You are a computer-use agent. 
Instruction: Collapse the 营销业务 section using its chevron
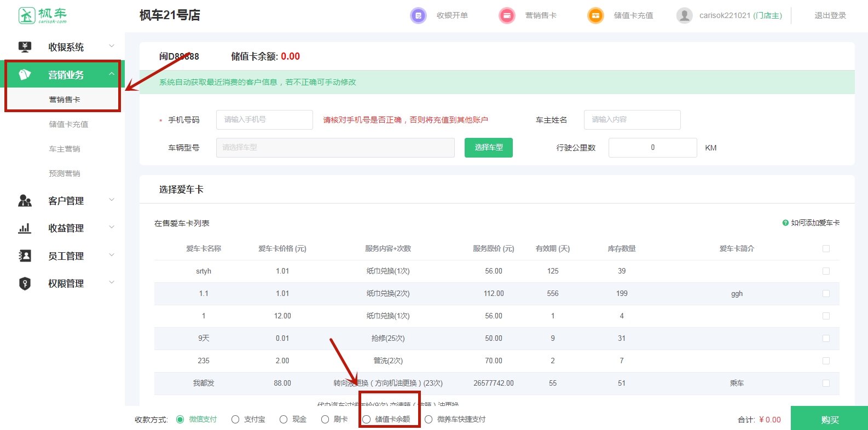click(112, 74)
